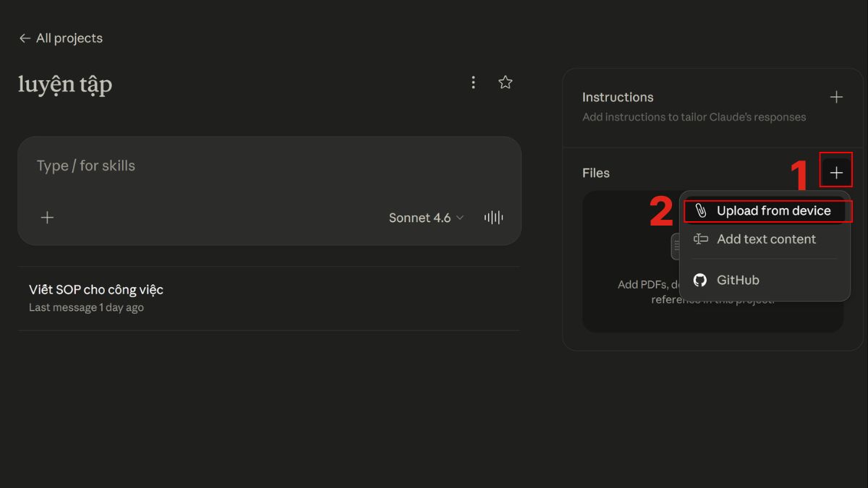Click the Instructions heading
The image size is (868, 488).
pyautogui.click(x=618, y=97)
